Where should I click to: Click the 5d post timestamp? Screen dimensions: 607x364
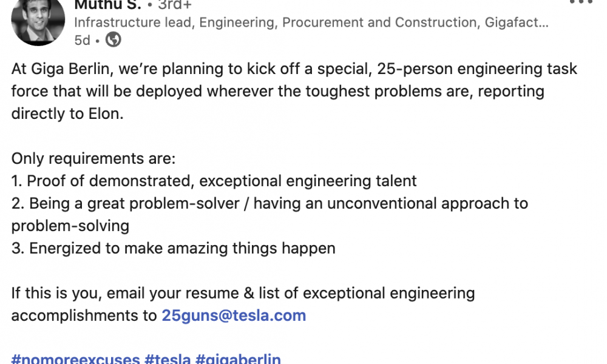pos(82,40)
